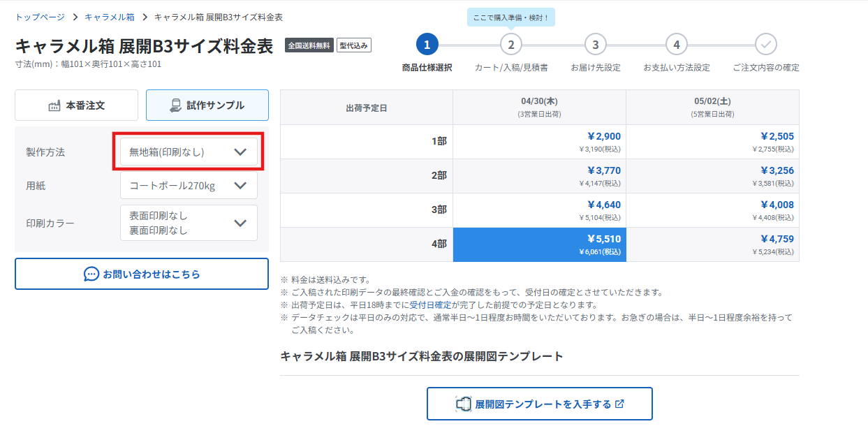Select 4部 price ¥4,759 for 05/02

point(713,244)
